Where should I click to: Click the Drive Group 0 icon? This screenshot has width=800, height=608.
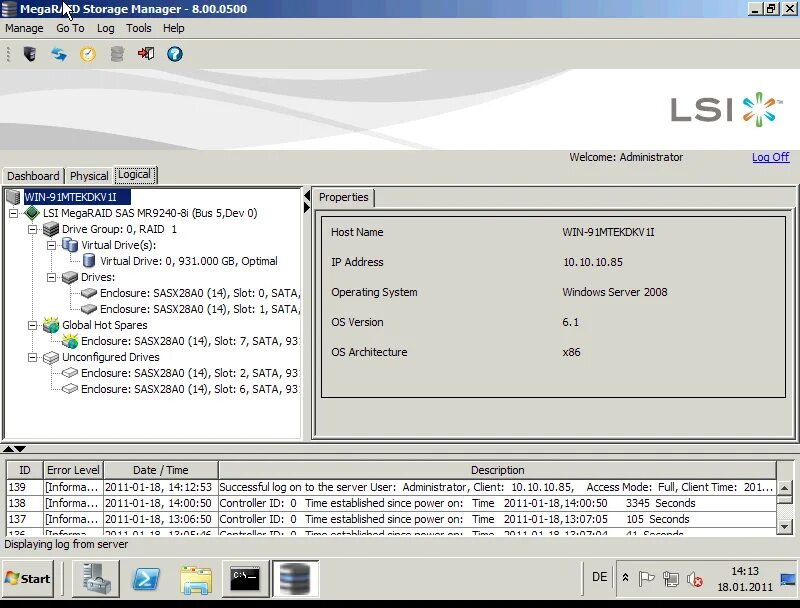(51, 229)
